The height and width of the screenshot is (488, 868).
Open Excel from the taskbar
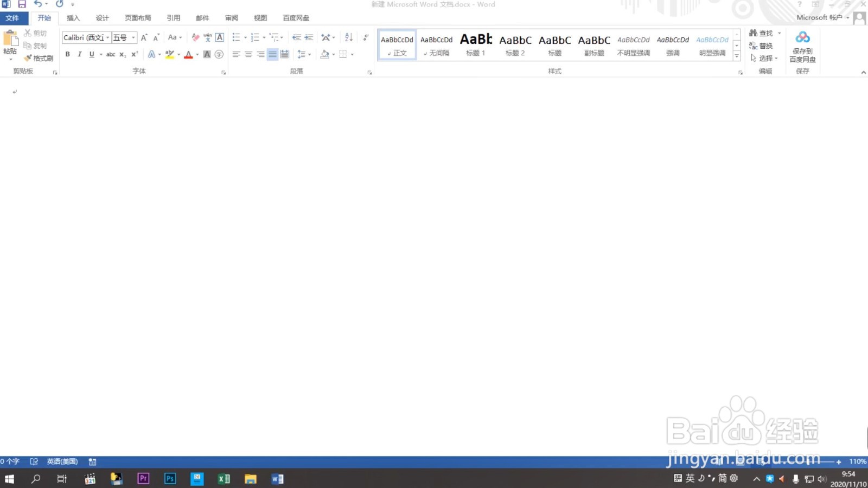[224, 478]
